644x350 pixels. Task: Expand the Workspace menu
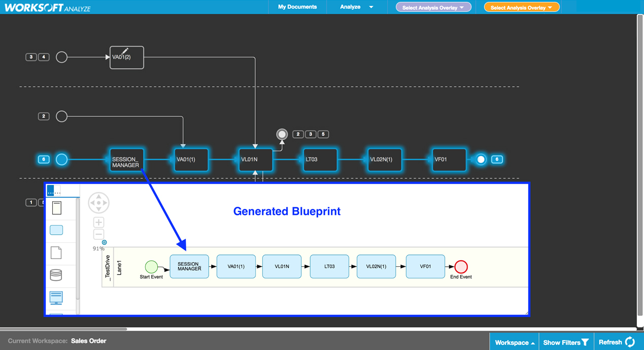(515, 342)
